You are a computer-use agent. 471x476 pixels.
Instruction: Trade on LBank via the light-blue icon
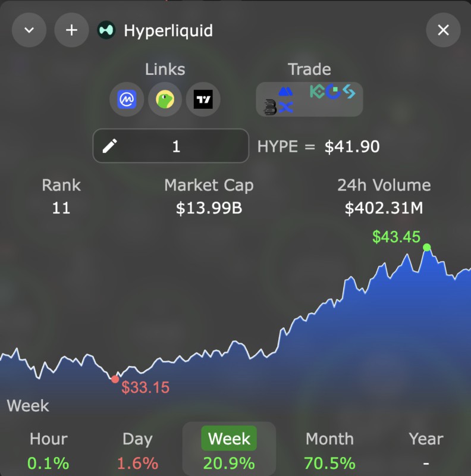(x=349, y=92)
